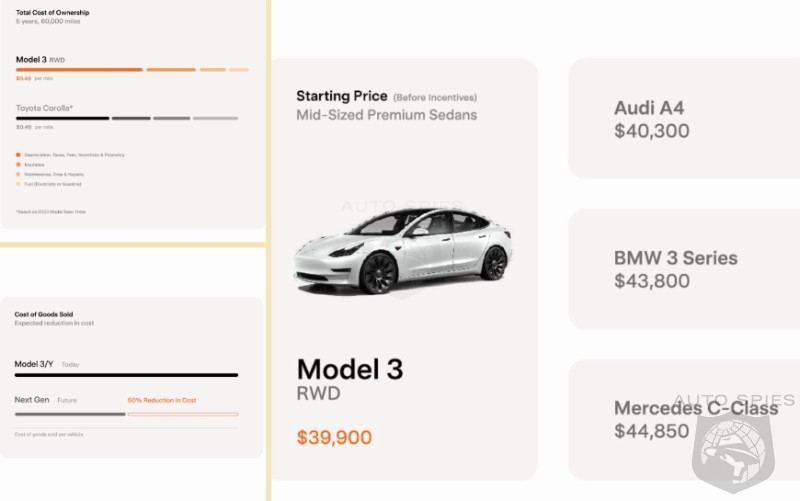Screen dimensions: 800x501
Task: Click the orange Depreciation legend dot
Action: pos(18,155)
